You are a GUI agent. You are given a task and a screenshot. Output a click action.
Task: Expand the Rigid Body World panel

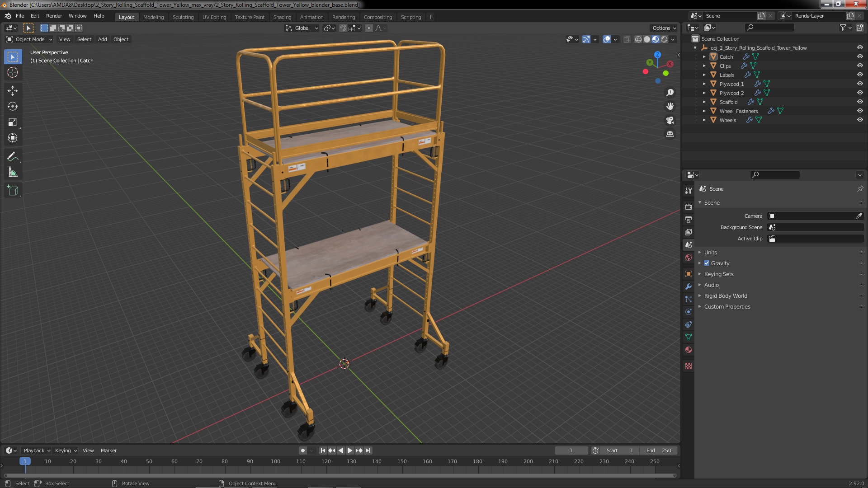coord(726,296)
